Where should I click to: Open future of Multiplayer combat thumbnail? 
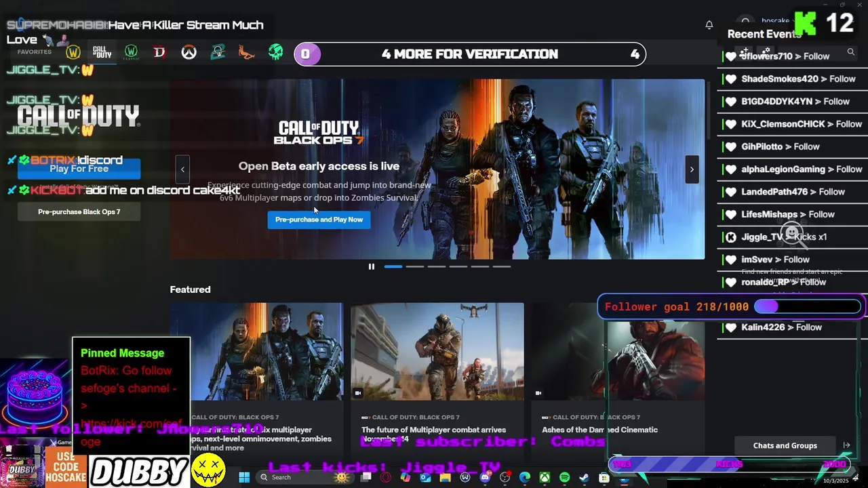437,351
